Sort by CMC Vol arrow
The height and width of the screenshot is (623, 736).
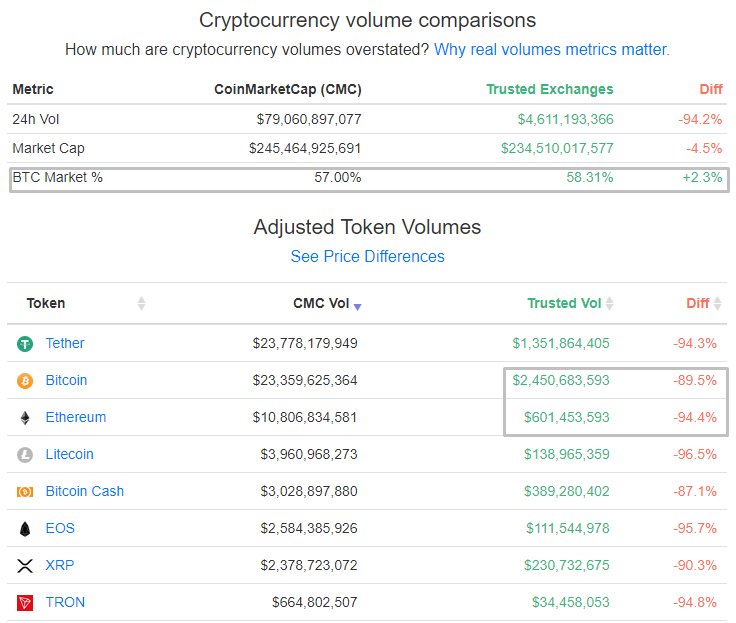357,306
